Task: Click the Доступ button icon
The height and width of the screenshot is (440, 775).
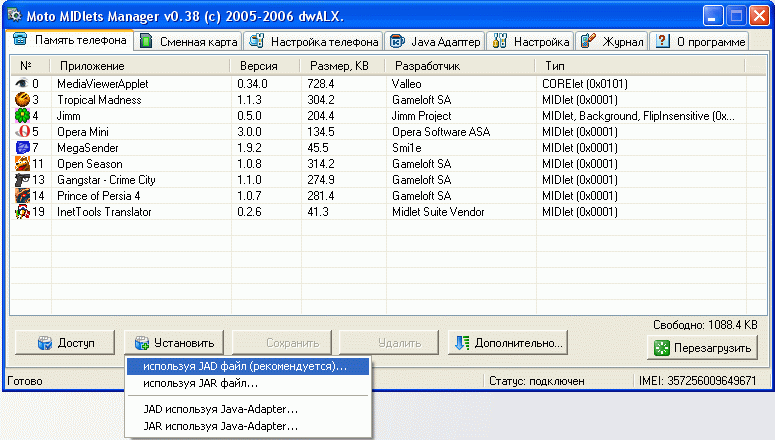Action: 45,343
